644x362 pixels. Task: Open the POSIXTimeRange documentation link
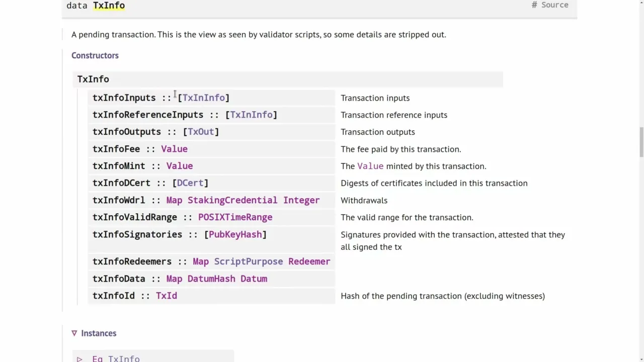235,217
